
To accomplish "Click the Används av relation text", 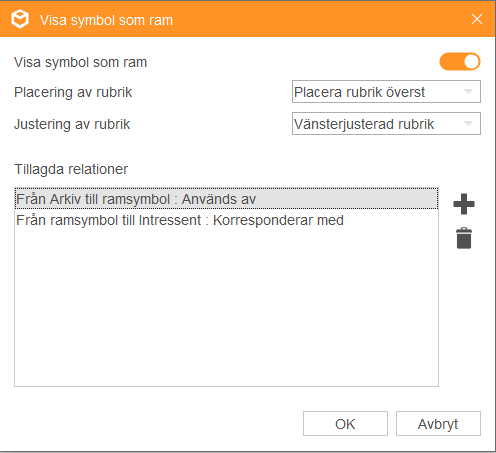I will click(x=219, y=199).
